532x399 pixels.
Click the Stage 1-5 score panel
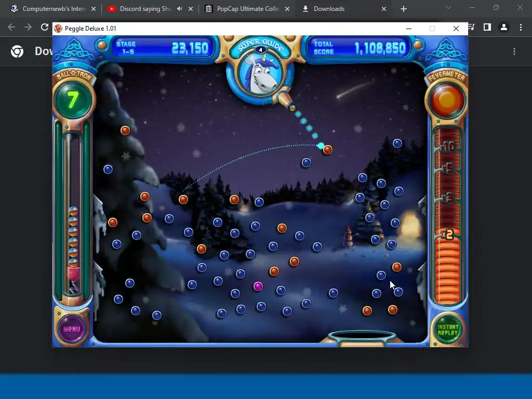pos(162,48)
